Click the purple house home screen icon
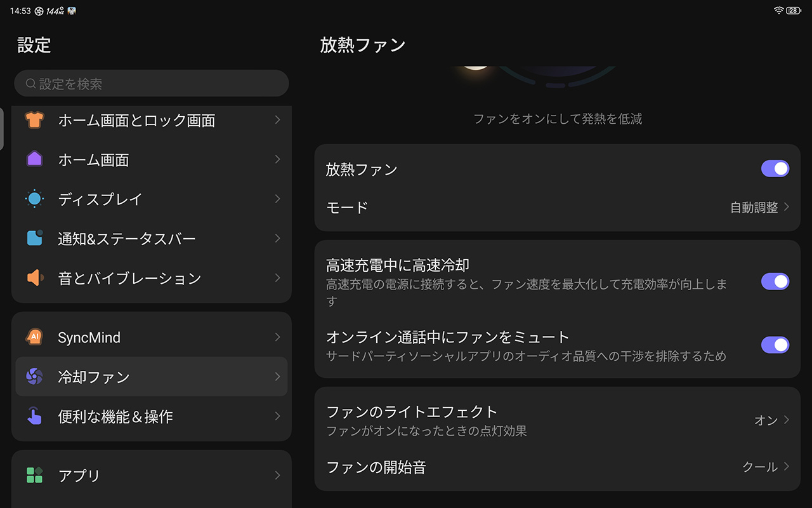 (x=34, y=159)
